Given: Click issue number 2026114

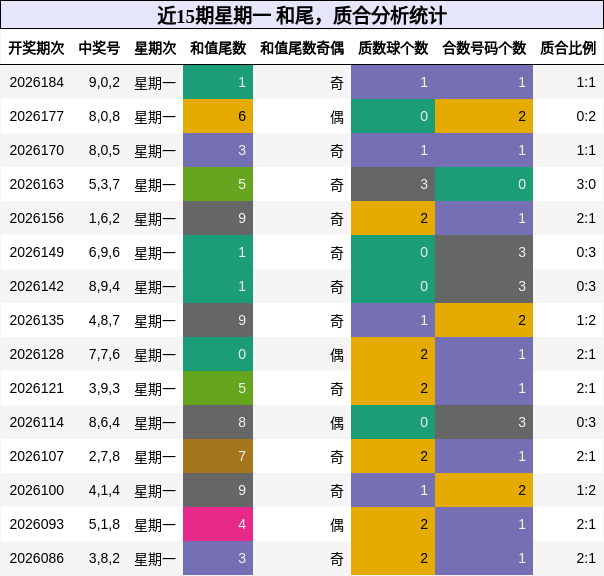Looking at the screenshot, I should pos(37,422).
